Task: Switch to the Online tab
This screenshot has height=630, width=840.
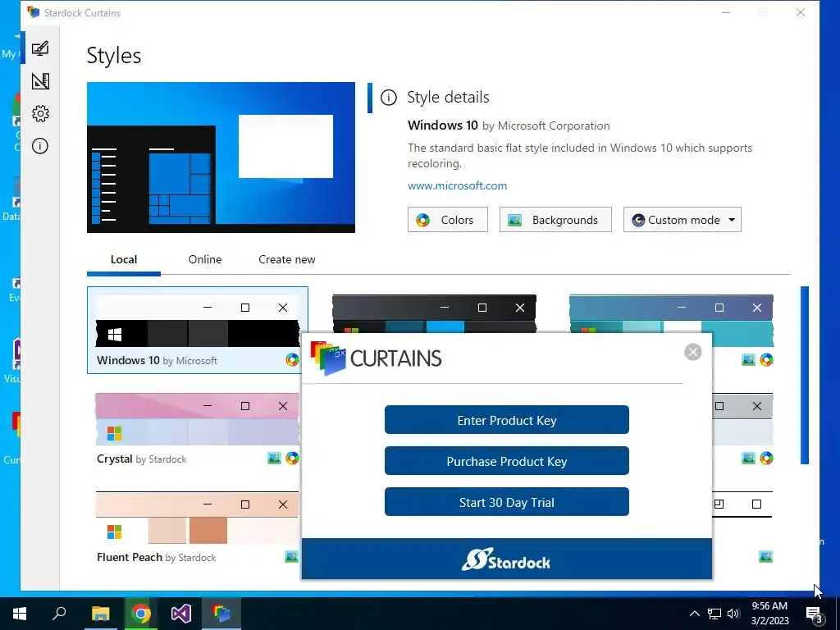Action: click(204, 259)
